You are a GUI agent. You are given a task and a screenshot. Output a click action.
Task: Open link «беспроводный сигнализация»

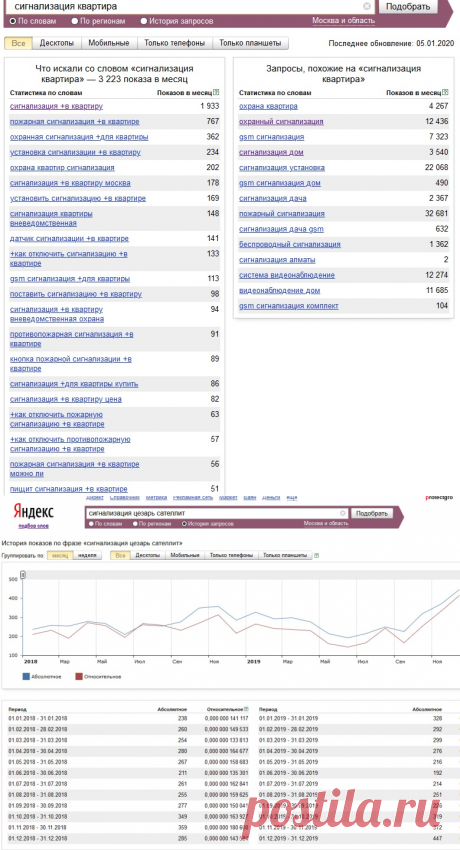290,244
